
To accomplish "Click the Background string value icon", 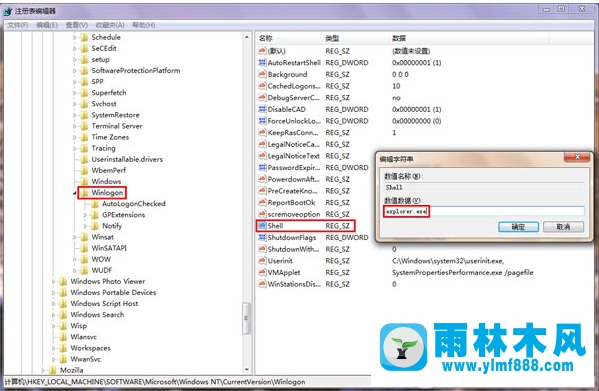I will pos(262,74).
